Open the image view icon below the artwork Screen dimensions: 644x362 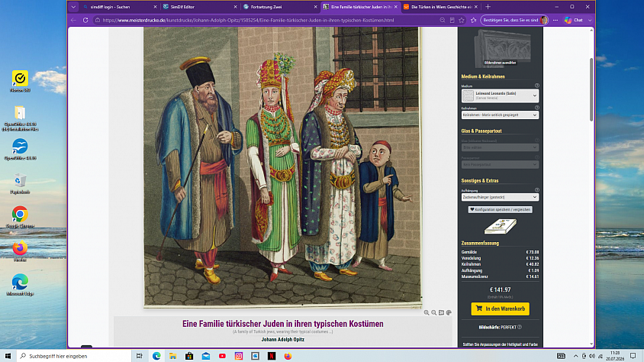(441, 312)
